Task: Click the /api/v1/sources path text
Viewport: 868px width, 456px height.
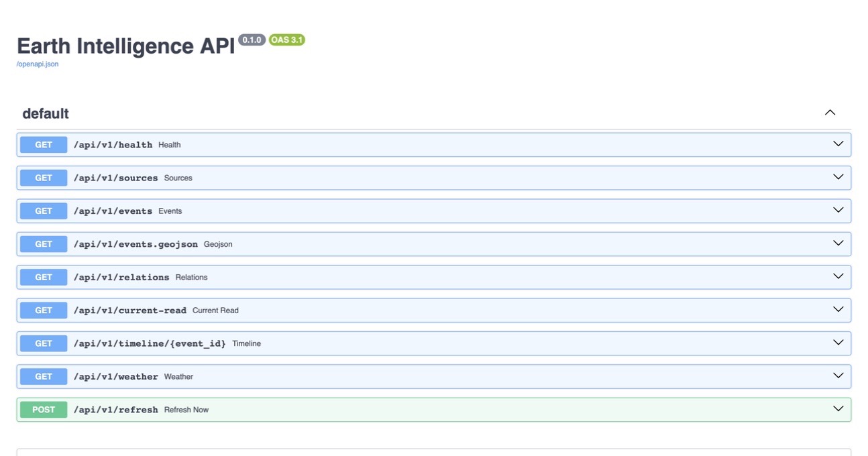Action: (x=116, y=178)
